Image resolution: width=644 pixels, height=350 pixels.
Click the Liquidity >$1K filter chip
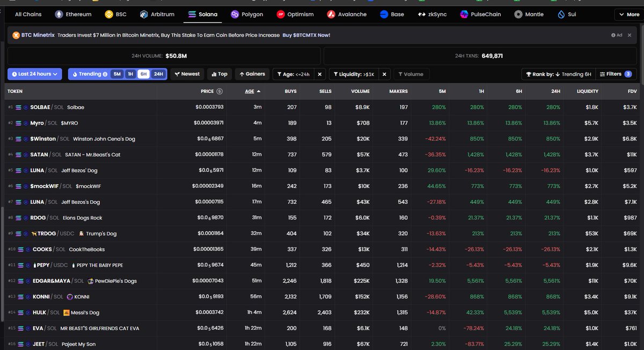point(354,74)
